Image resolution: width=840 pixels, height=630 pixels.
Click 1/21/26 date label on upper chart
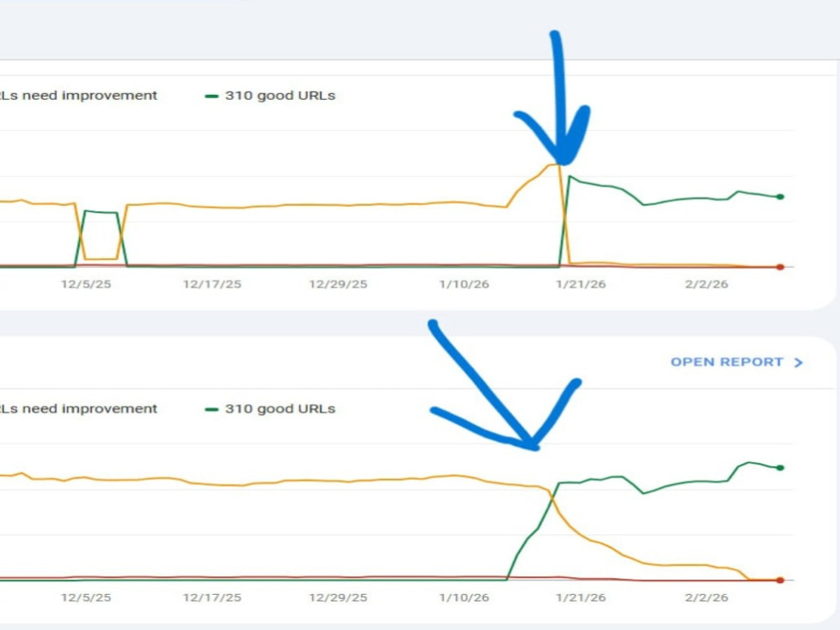[x=580, y=285]
